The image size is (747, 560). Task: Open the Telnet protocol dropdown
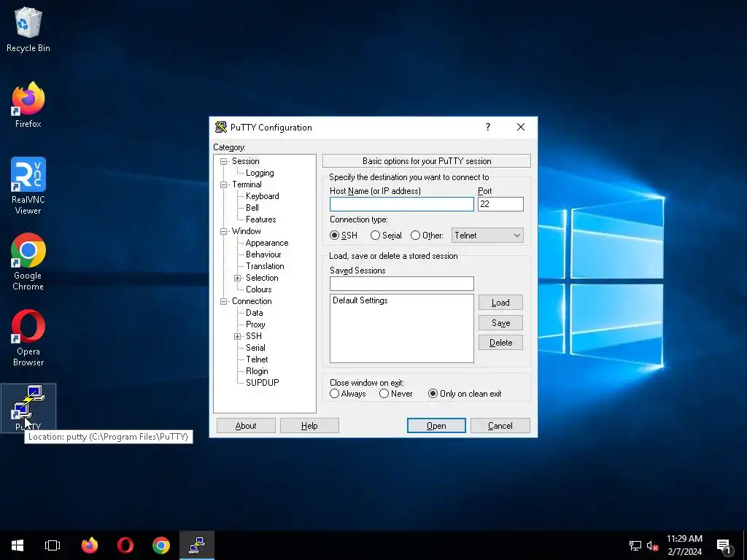click(x=487, y=236)
